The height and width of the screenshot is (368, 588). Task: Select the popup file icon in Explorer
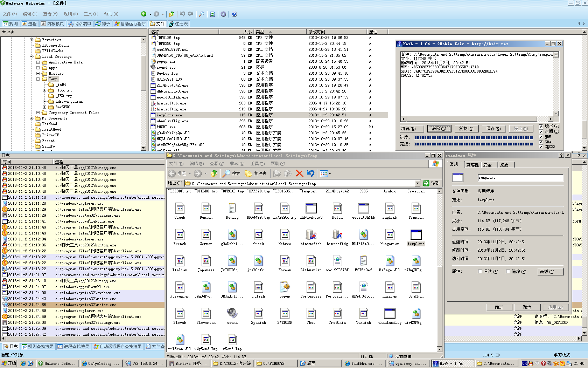(285, 287)
